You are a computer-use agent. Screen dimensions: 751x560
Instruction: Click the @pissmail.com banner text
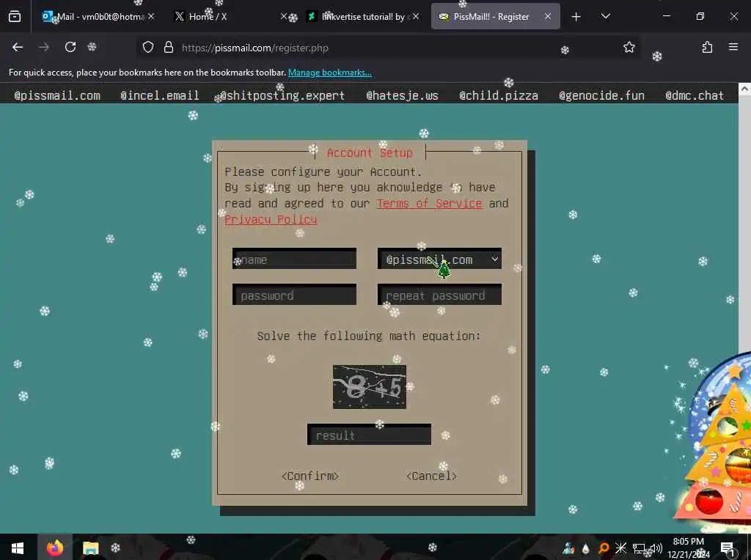pos(57,96)
